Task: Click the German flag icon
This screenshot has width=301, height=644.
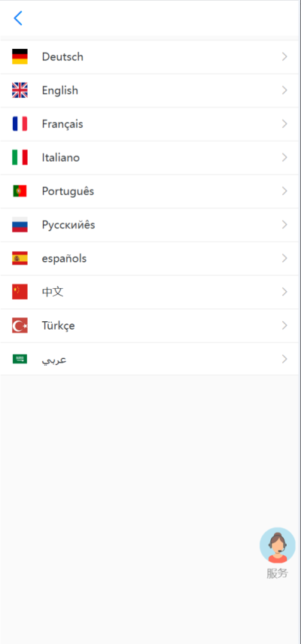Action: 20,56
